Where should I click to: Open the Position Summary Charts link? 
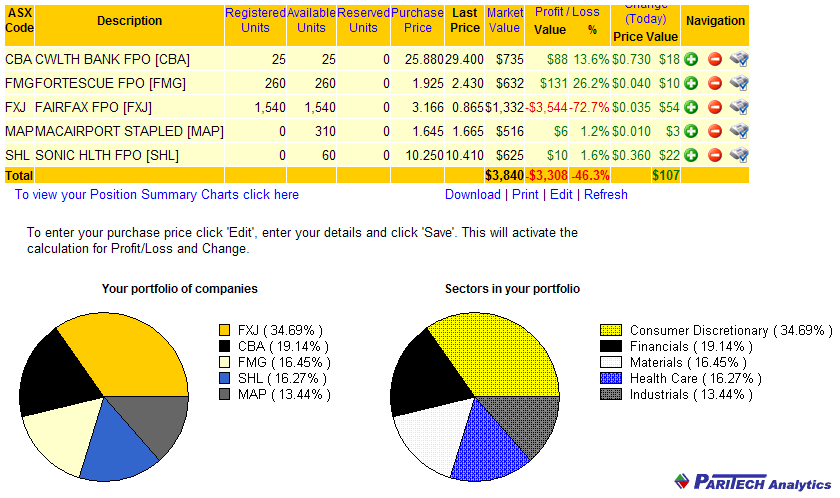(156, 194)
